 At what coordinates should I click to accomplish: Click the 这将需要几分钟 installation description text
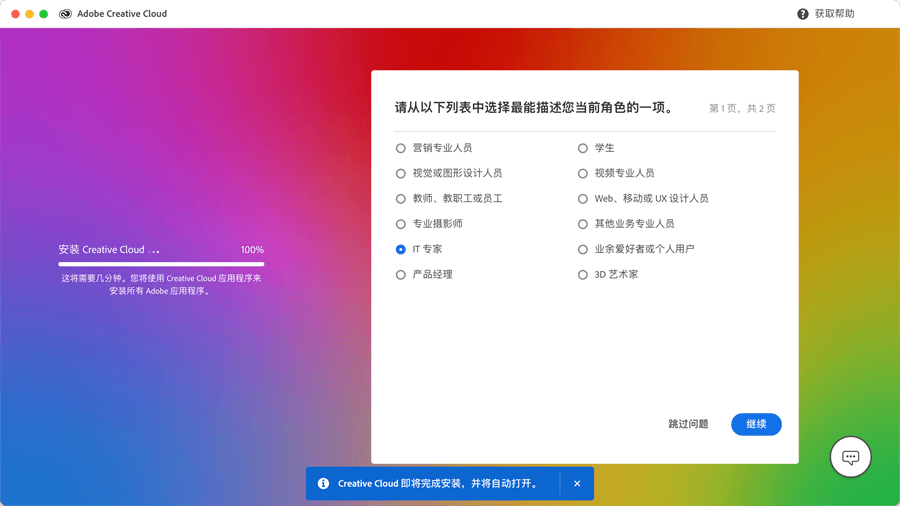point(161,285)
